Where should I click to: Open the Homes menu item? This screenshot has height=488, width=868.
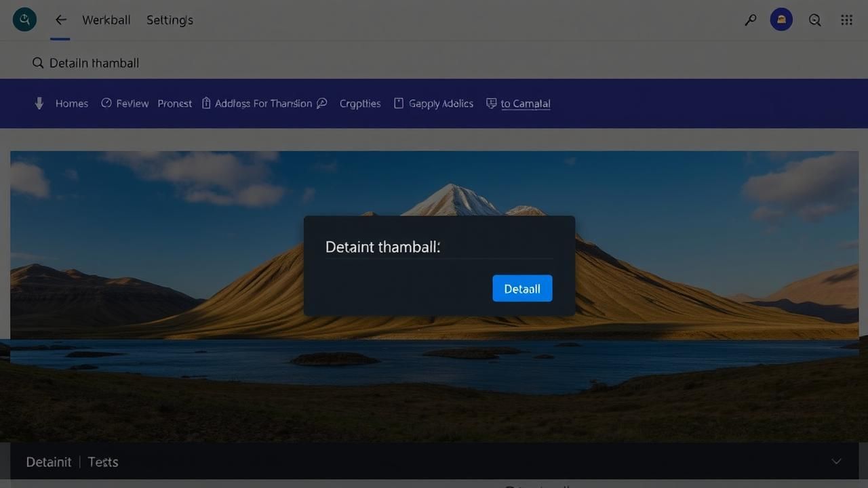72,104
